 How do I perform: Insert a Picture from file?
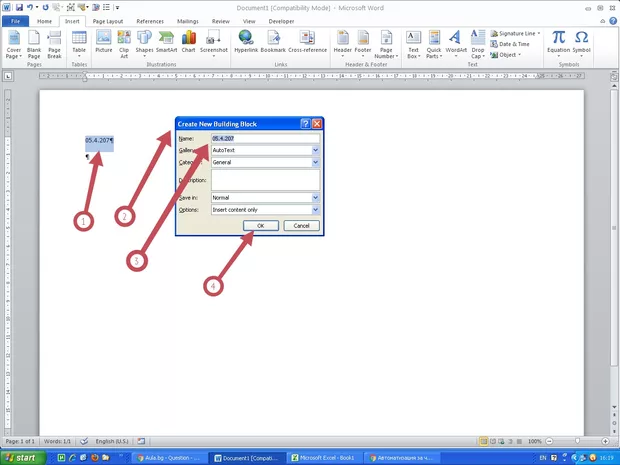point(104,42)
